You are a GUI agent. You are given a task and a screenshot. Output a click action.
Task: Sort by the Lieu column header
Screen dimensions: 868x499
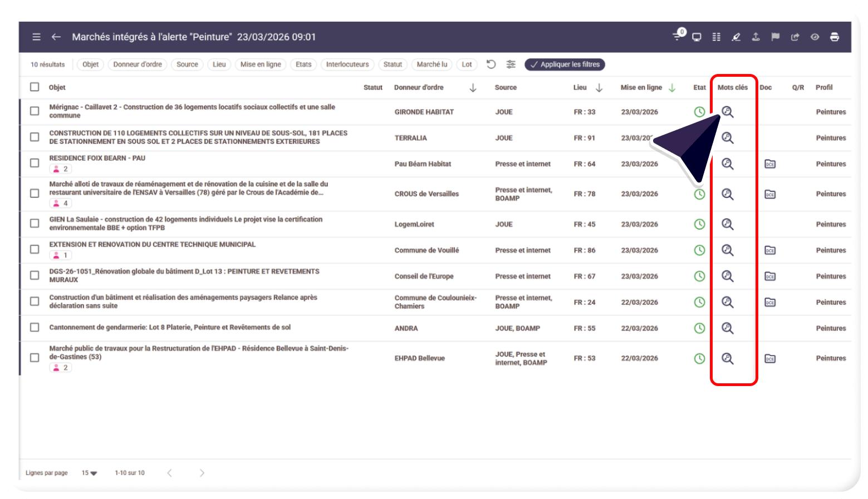coord(580,87)
